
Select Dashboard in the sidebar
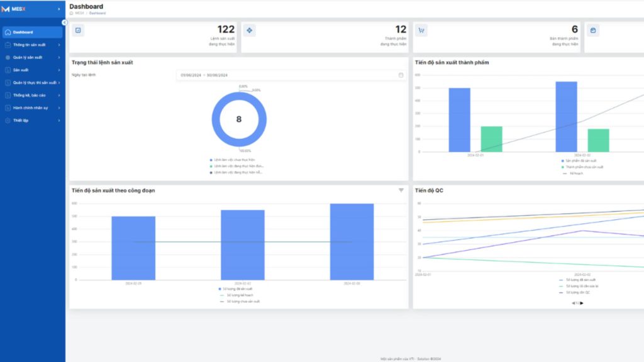(x=33, y=32)
